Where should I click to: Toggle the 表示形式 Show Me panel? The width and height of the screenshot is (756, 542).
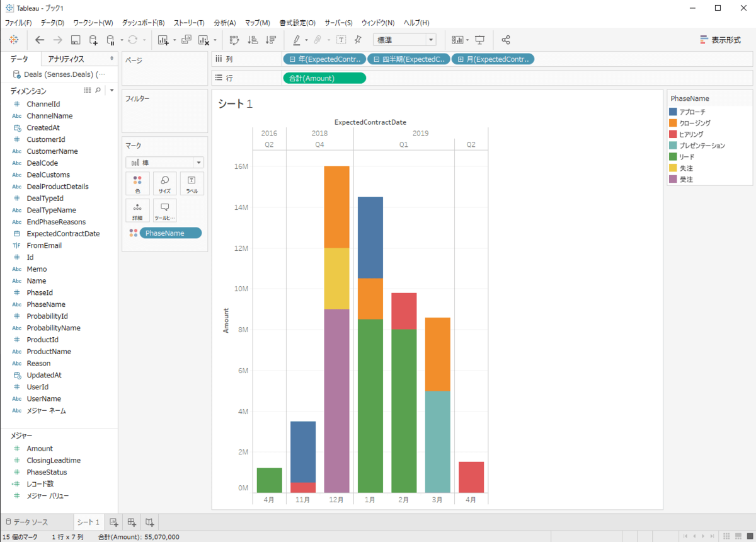[x=720, y=40]
